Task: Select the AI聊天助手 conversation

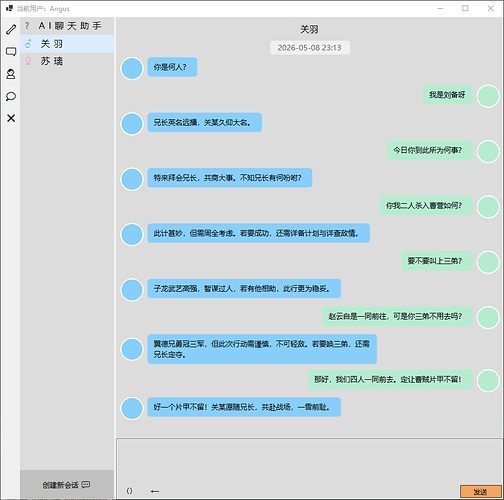Action: [67, 26]
